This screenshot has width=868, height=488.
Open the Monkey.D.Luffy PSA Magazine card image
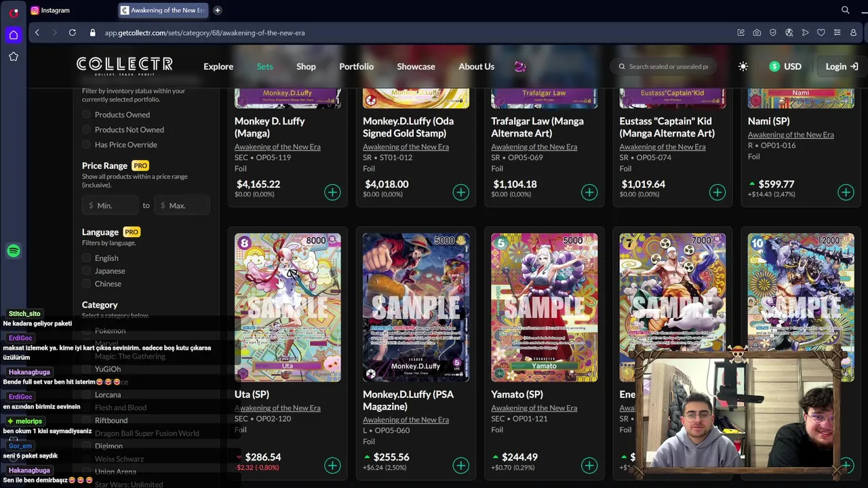(416, 307)
